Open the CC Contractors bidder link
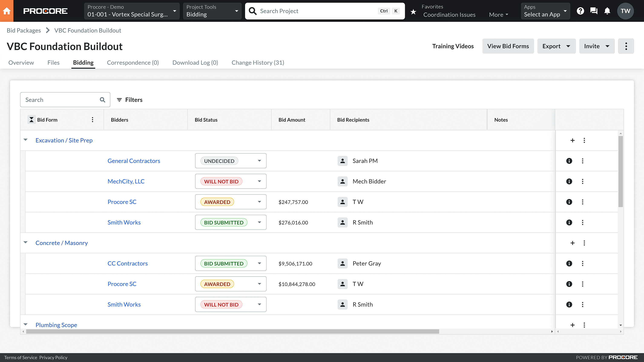The width and height of the screenshot is (644, 362). click(128, 263)
